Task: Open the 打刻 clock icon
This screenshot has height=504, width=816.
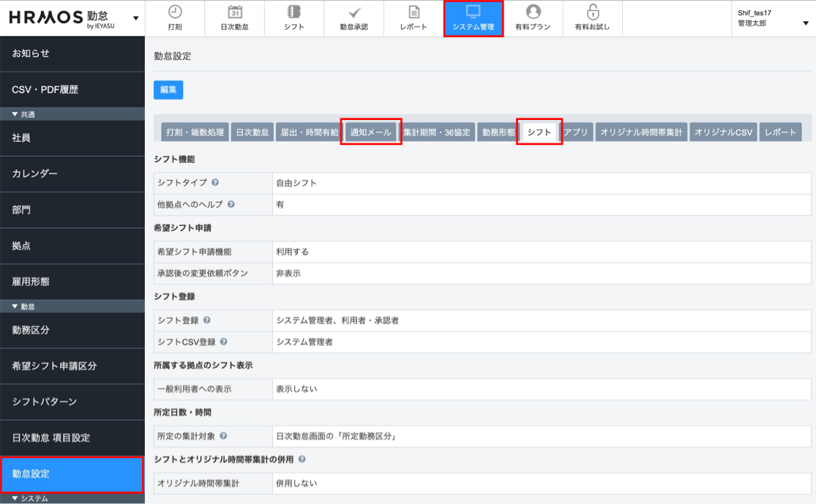Action: [175, 12]
